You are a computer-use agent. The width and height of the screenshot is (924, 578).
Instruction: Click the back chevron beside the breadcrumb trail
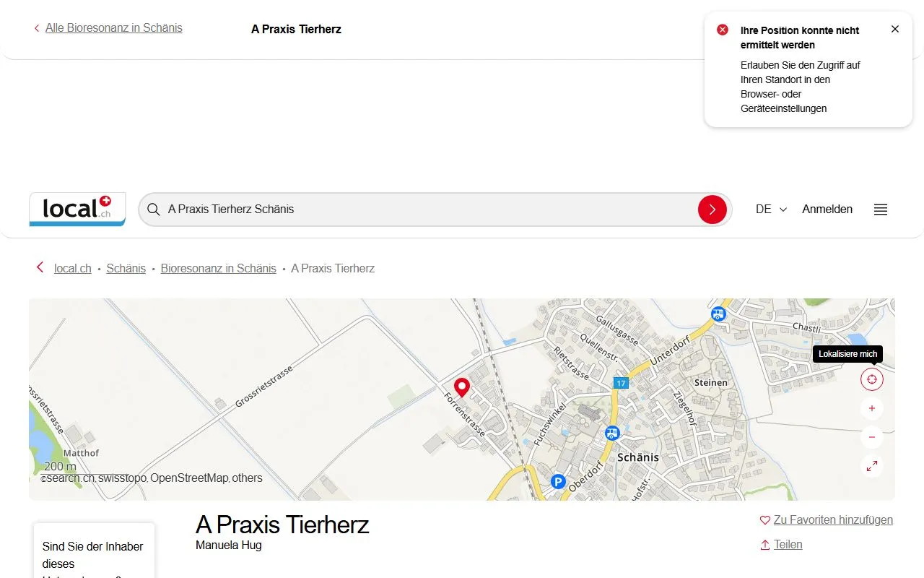pos(40,267)
